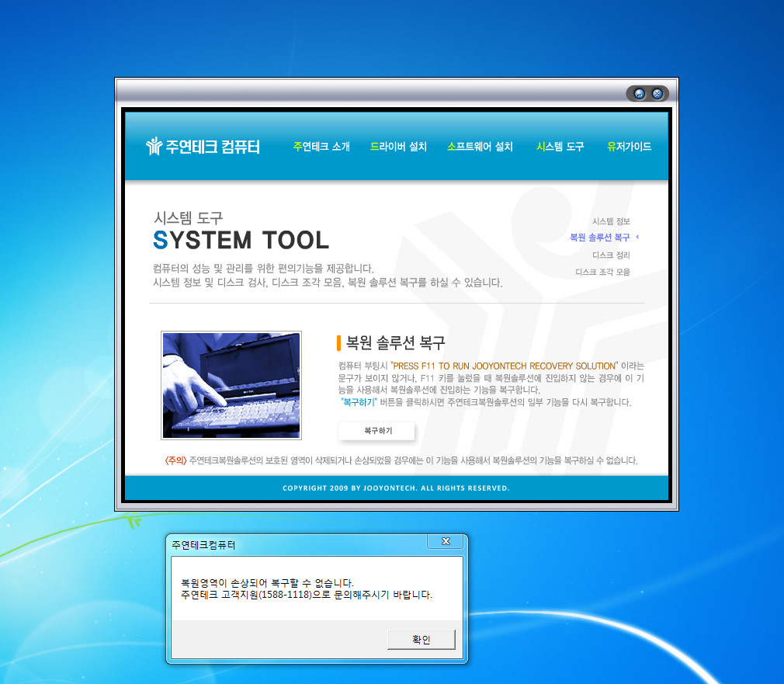This screenshot has height=684, width=784.
Task: Click the 주연테크 컴퓨터 logo
Action: tap(203, 147)
